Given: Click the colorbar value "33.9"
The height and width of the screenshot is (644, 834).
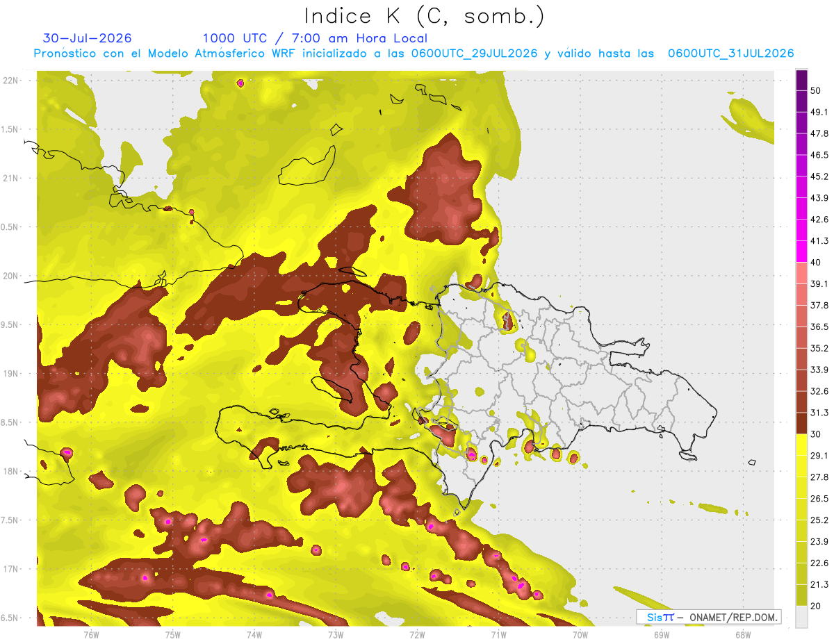Looking at the screenshot, I should [819, 370].
